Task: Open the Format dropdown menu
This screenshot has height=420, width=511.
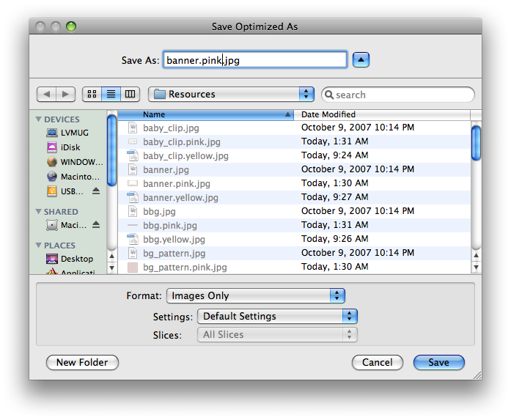Action: (255, 296)
